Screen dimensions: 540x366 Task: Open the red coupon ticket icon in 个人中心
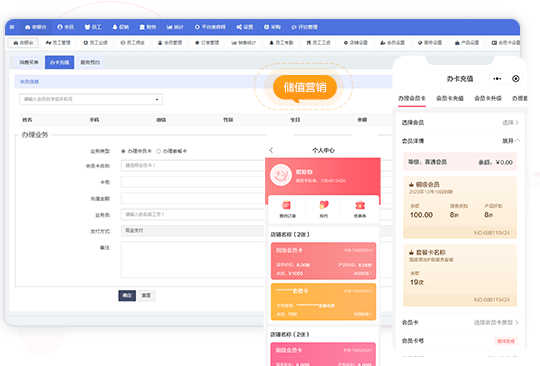click(x=360, y=206)
